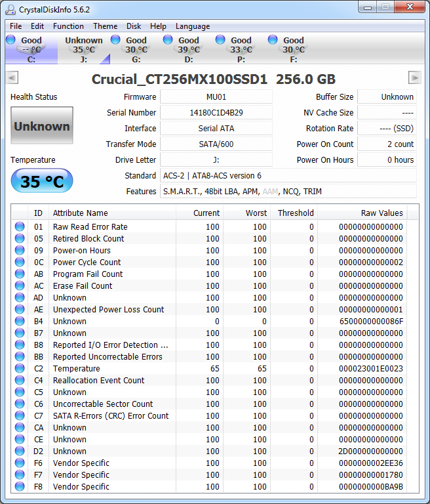Select the P: disk status orb

click(220, 40)
